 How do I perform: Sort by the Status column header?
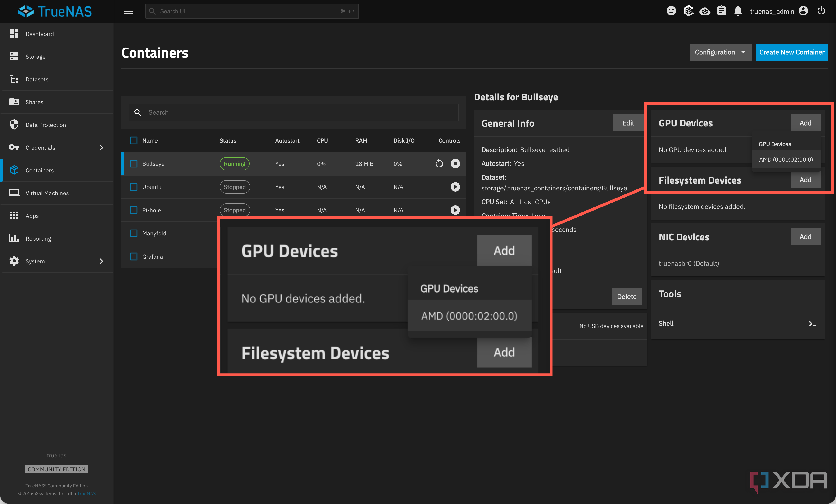(x=228, y=140)
